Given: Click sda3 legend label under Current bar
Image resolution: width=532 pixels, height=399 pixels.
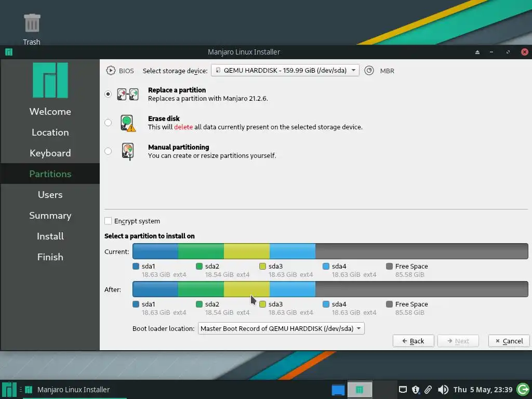Looking at the screenshot, I should [x=275, y=267].
